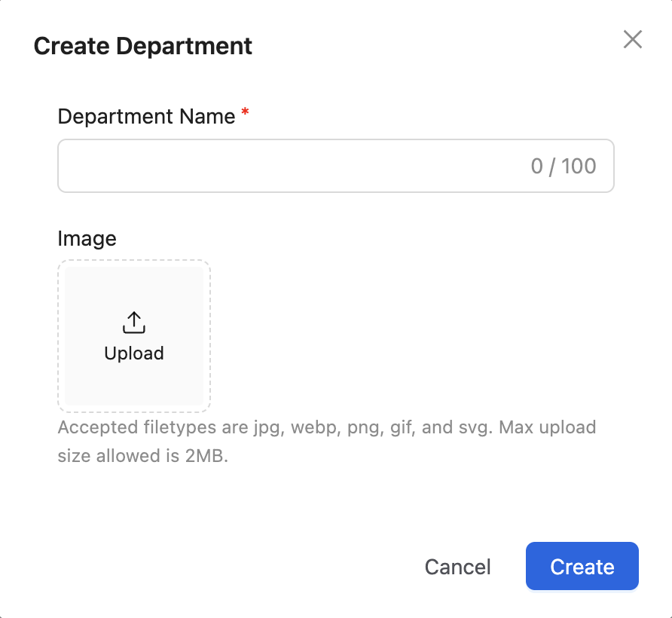Focus the Department Name input field
The image size is (672, 618).
pyautogui.click(x=336, y=166)
